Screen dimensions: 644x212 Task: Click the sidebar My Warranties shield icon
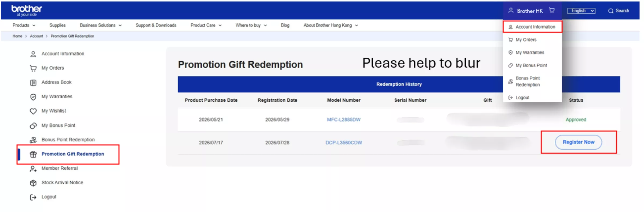pyautogui.click(x=33, y=97)
